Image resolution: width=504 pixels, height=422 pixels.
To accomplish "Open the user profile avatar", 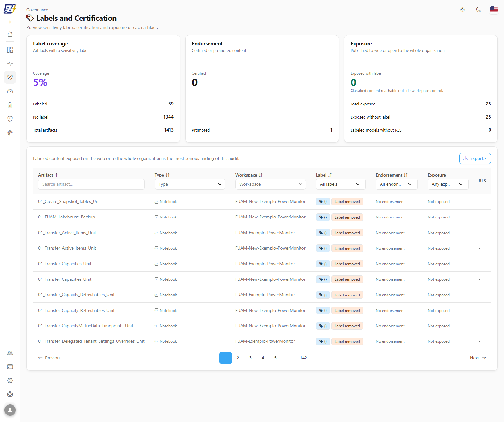I will click(10, 410).
